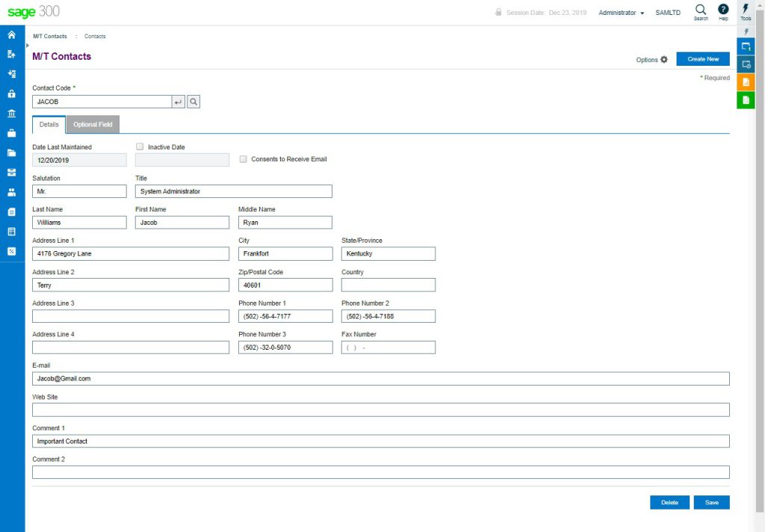Open the briefcase icon in sidebar
Screen dimensions: 765x532
[x=11, y=134]
